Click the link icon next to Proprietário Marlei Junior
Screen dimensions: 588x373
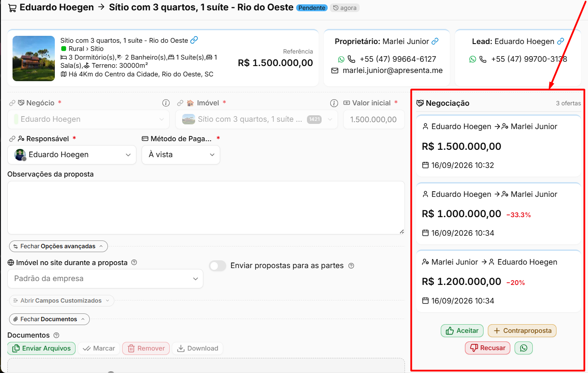click(x=435, y=41)
